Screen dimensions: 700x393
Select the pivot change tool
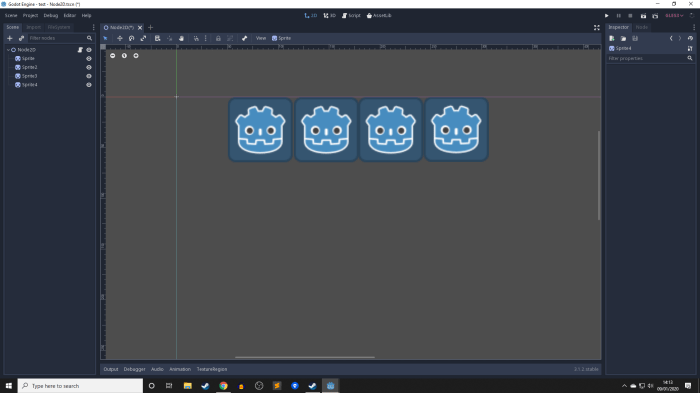click(169, 38)
